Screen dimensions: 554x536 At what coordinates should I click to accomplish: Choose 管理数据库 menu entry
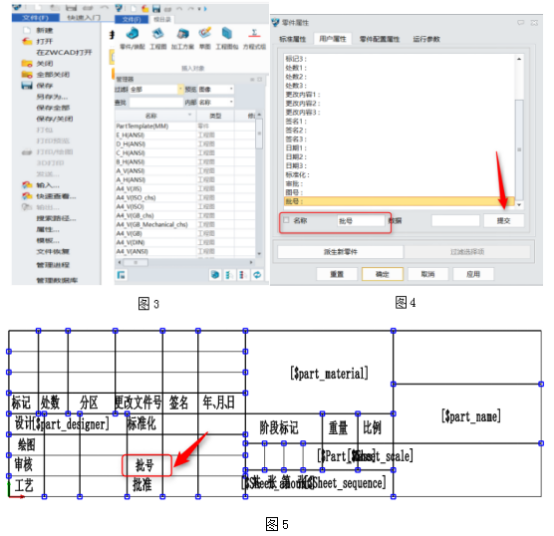pos(57,281)
